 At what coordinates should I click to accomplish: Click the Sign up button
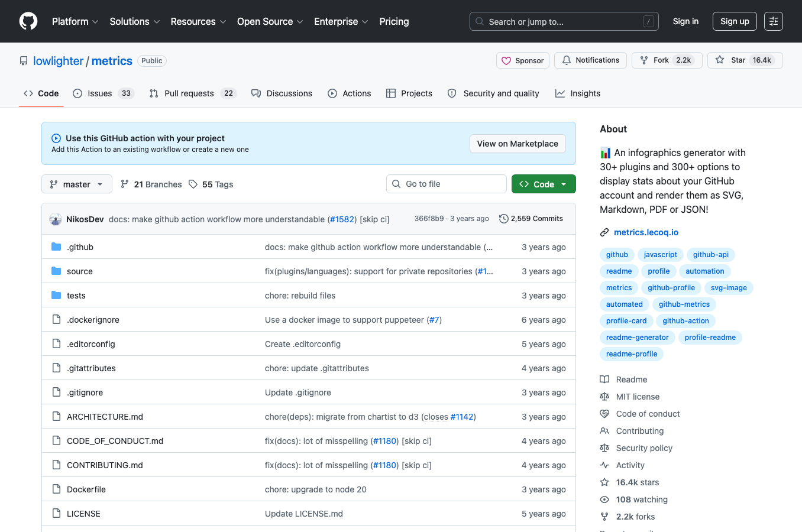(x=735, y=21)
